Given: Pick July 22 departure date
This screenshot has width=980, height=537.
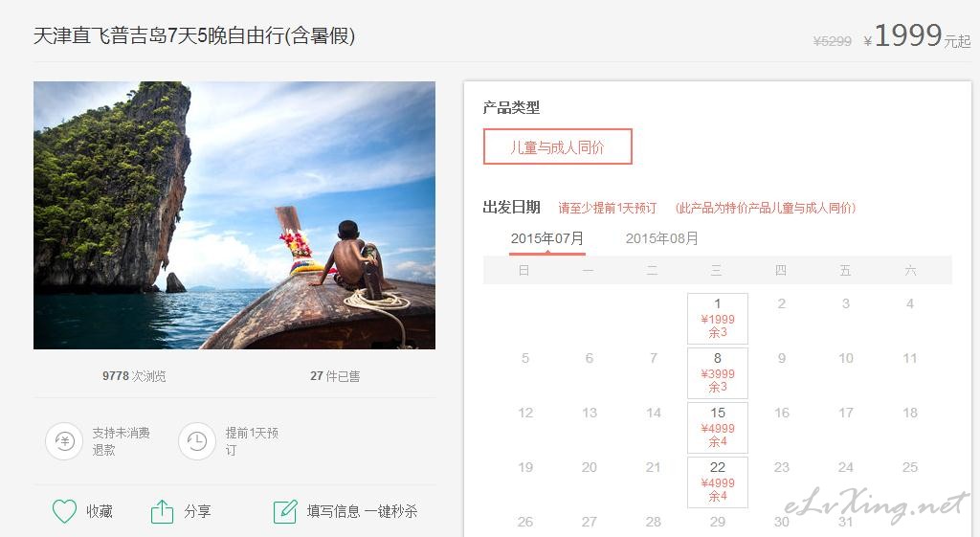Looking at the screenshot, I should (x=718, y=482).
